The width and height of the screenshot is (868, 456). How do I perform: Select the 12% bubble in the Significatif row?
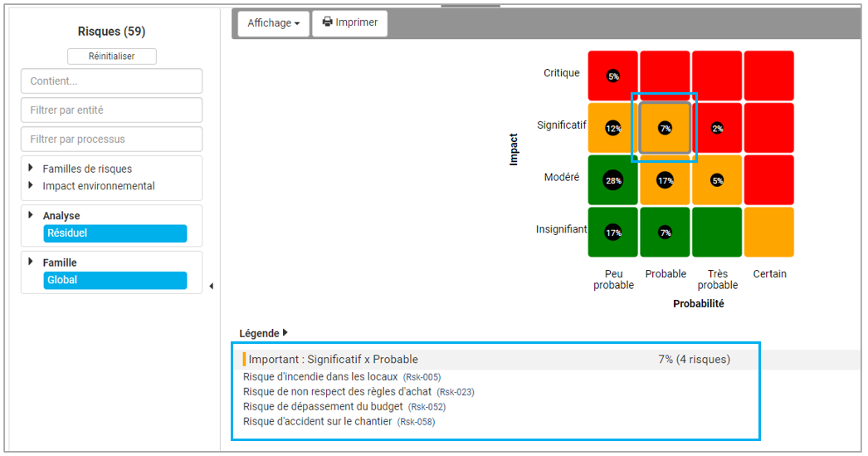pos(613,128)
